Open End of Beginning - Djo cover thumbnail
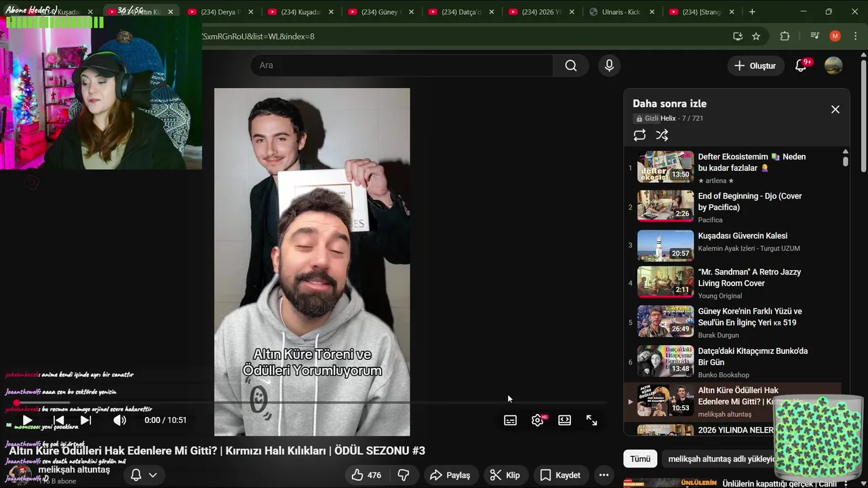Image resolution: width=868 pixels, height=488 pixels. [x=665, y=207]
